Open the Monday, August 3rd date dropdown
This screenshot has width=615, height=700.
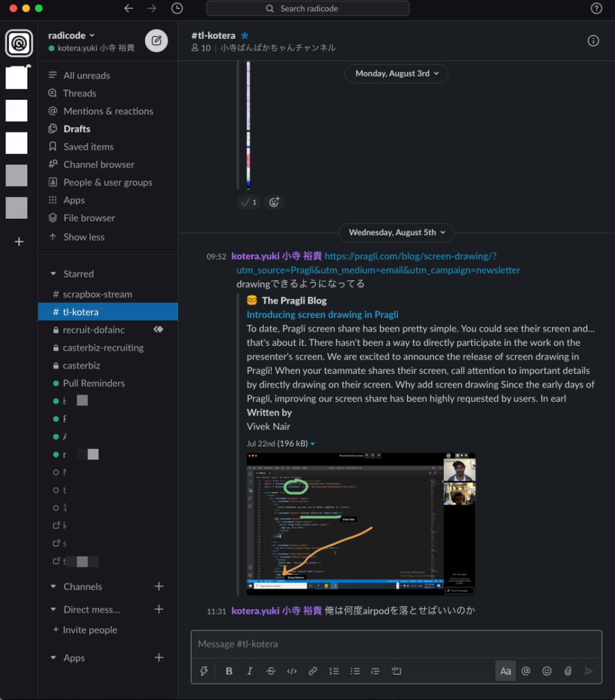tap(397, 74)
